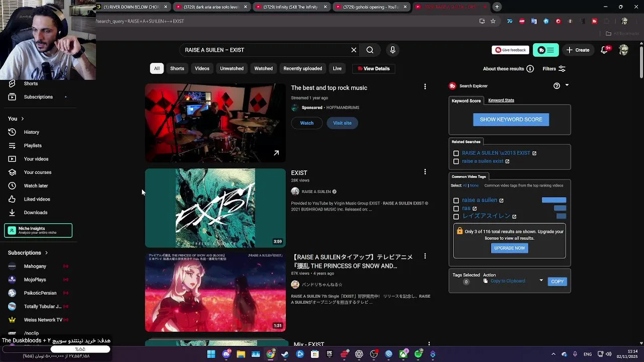Click the info icon beside About these results
Screen dimensions: 644x362
click(530, 69)
